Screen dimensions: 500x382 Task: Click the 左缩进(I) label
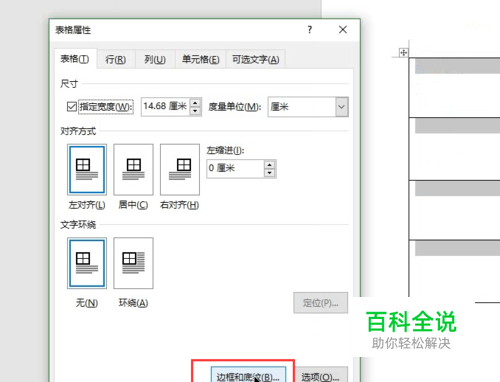click(x=225, y=151)
